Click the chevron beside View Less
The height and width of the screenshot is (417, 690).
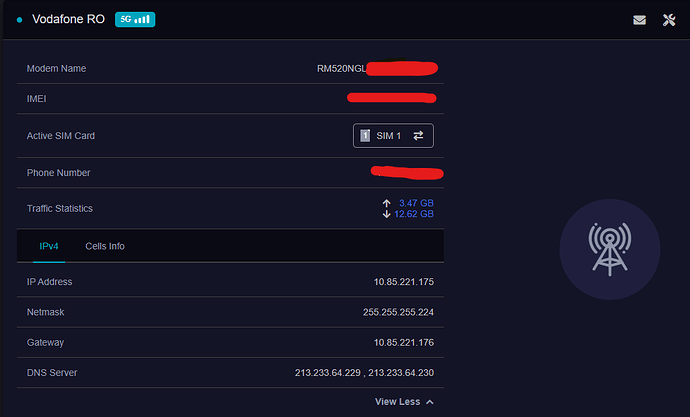pos(430,402)
